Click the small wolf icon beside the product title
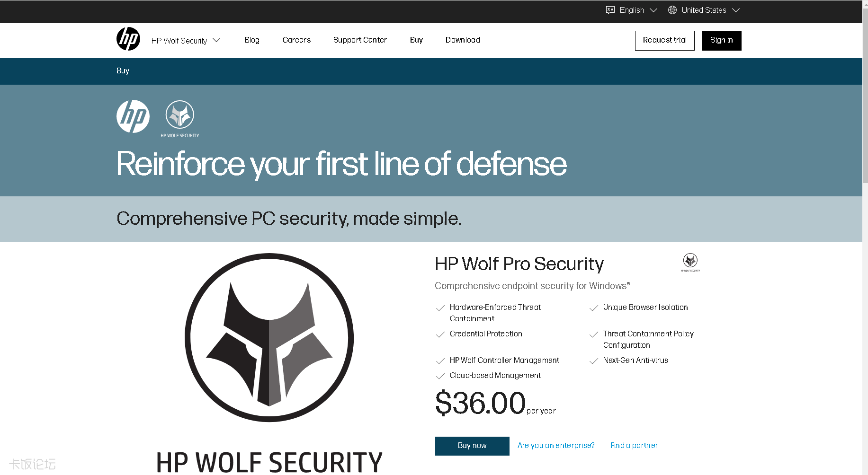Viewport: 868px width, 475px height. pyautogui.click(x=690, y=262)
